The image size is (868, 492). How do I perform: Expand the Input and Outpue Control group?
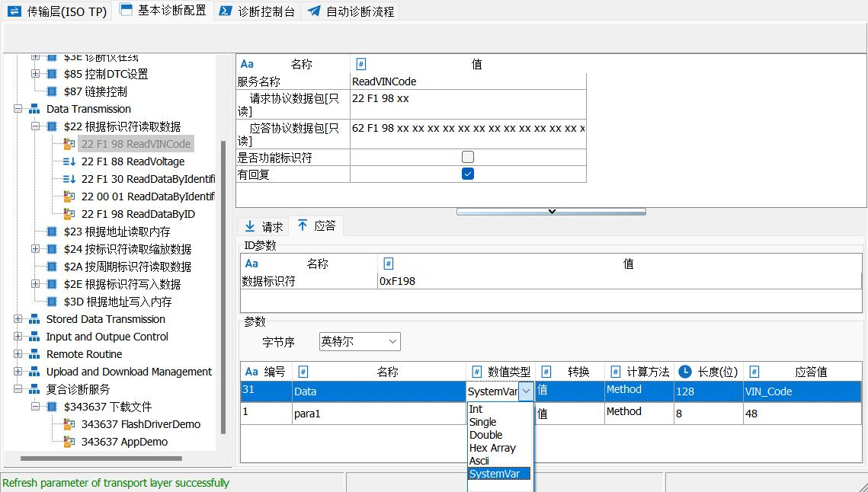[18, 337]
